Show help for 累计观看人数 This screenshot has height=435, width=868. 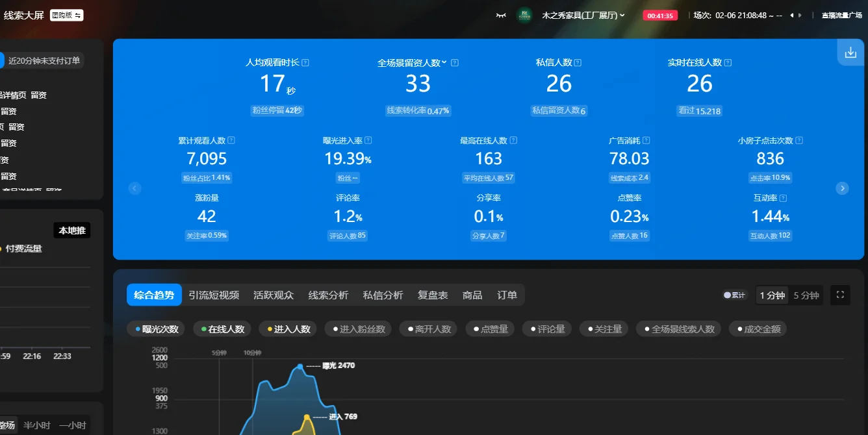point(231,140)
